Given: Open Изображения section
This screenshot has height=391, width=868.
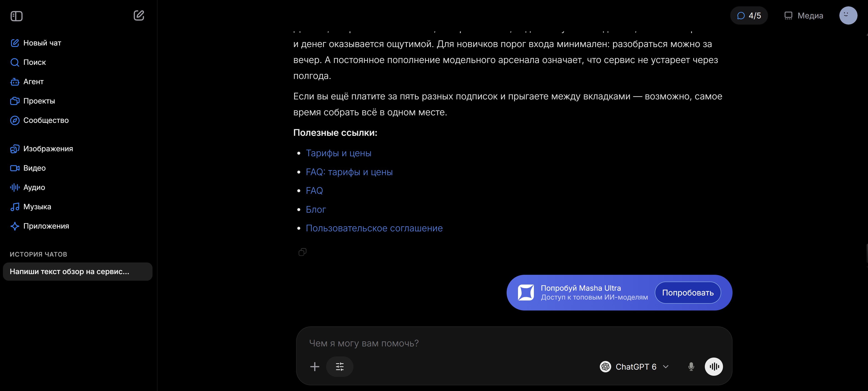Looking at the screenshot, I should [x=41, y=149].
